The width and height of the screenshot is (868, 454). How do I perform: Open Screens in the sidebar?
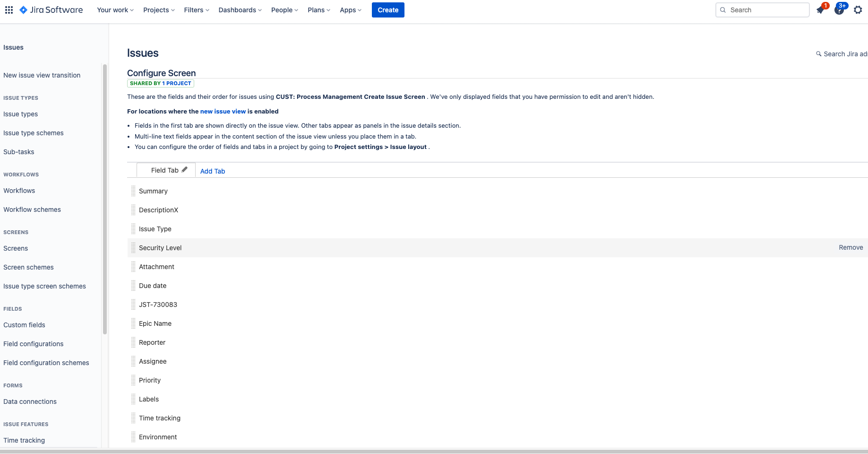point(16,248)
